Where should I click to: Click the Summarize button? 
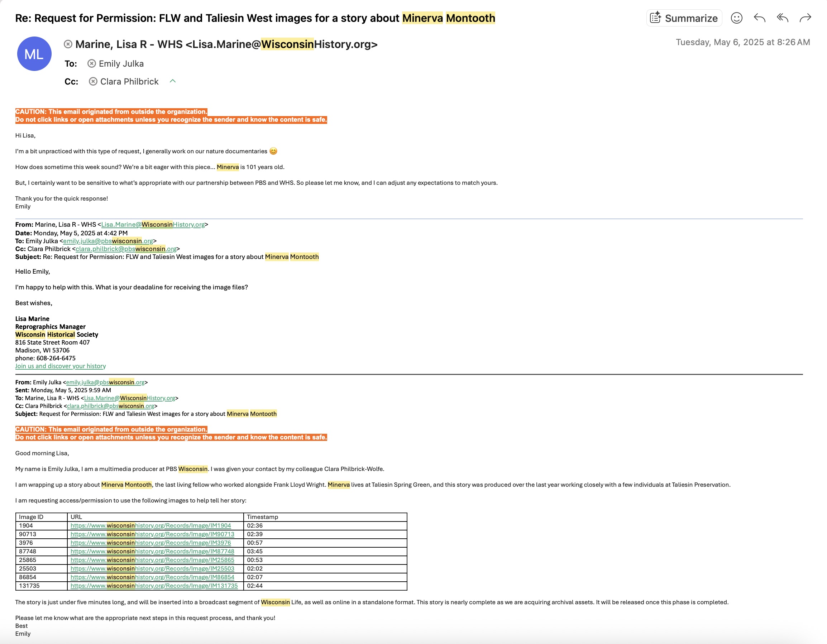click(684, 18)
